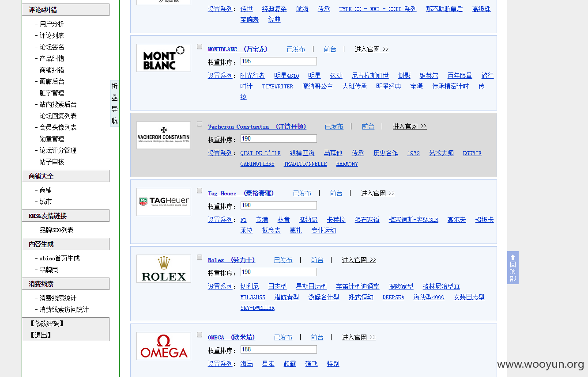Click the Omega brand logo
The height and width of the screenshot is (377, 588).
pyautogui.click(x=164, y=346)
